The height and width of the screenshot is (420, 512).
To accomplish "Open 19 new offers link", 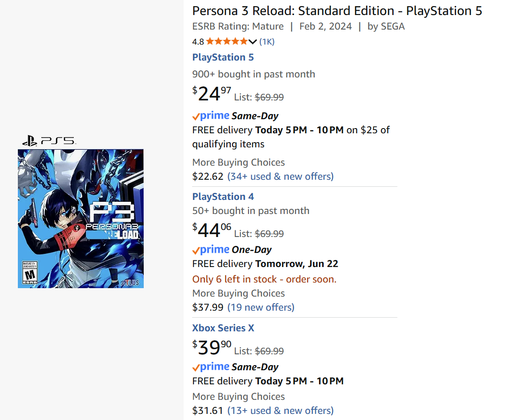I will point(261,307).
